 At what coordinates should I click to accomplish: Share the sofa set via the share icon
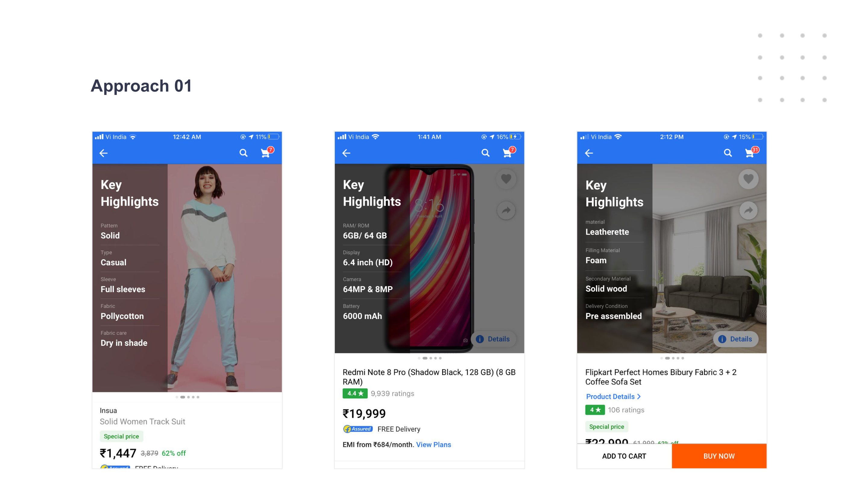pos(748,211)
